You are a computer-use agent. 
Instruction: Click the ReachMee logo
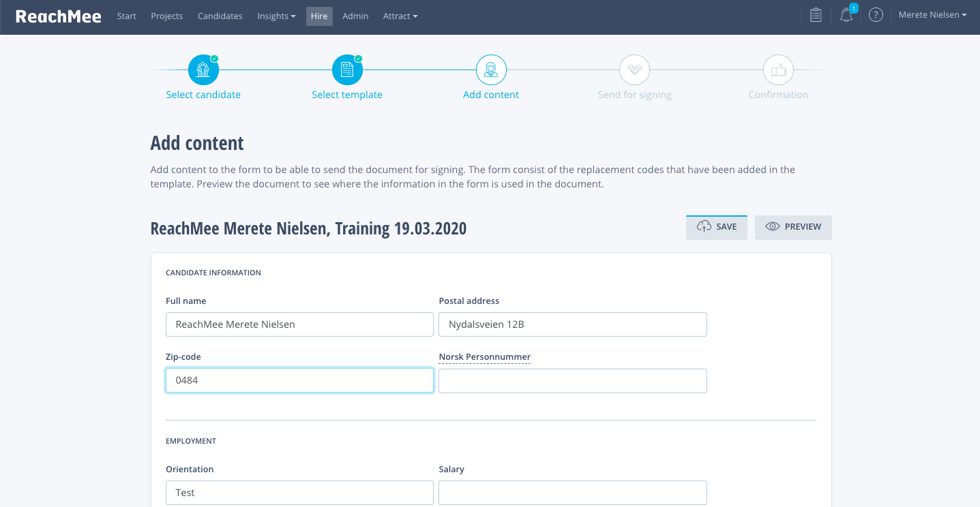pyautogui.click(x=59, y=16)
